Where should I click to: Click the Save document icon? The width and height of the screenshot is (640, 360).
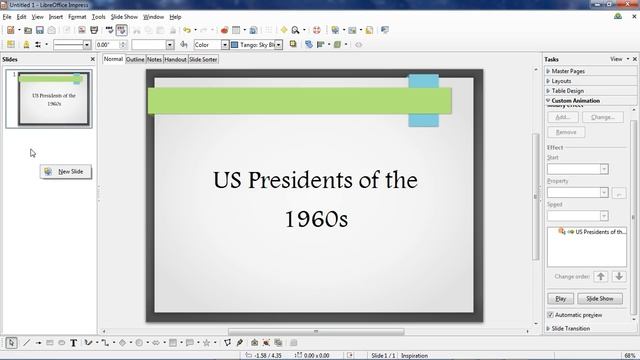tap(40, 30)
